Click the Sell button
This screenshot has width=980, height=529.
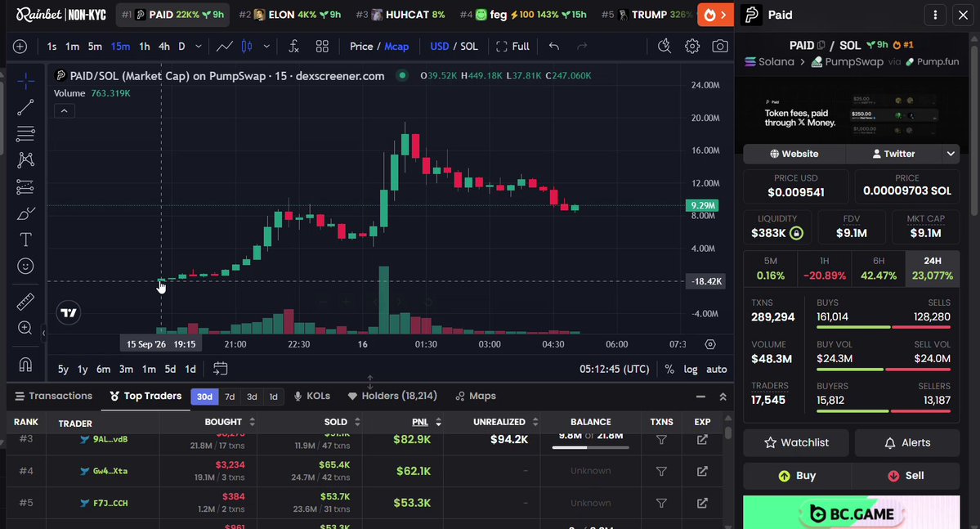point(906,476)
